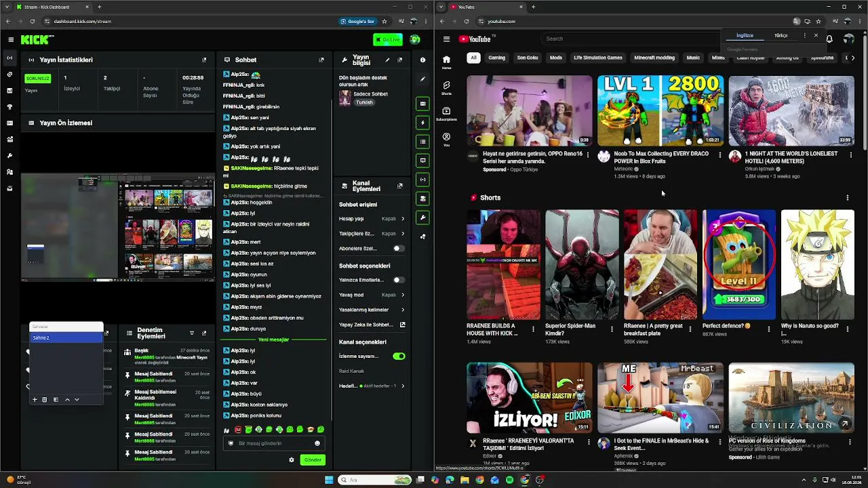Image resolution: width=868 pixels, height=488 pixels.
Task: Open the Kick dashboard hamburger menu
Action: [x=11, y=39]
